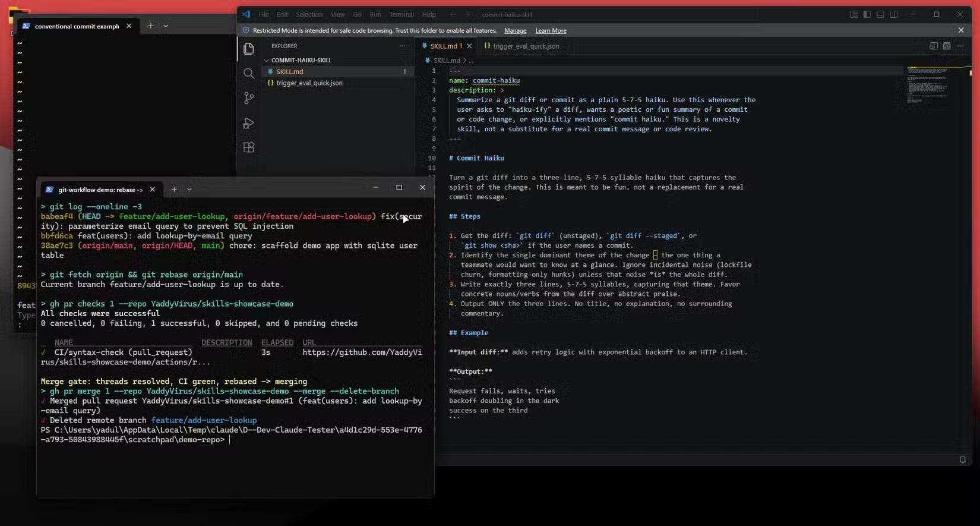The height and width of the screenshot is (526, 980).
Task: Open the Terminal menu
Action: (402, 14)
